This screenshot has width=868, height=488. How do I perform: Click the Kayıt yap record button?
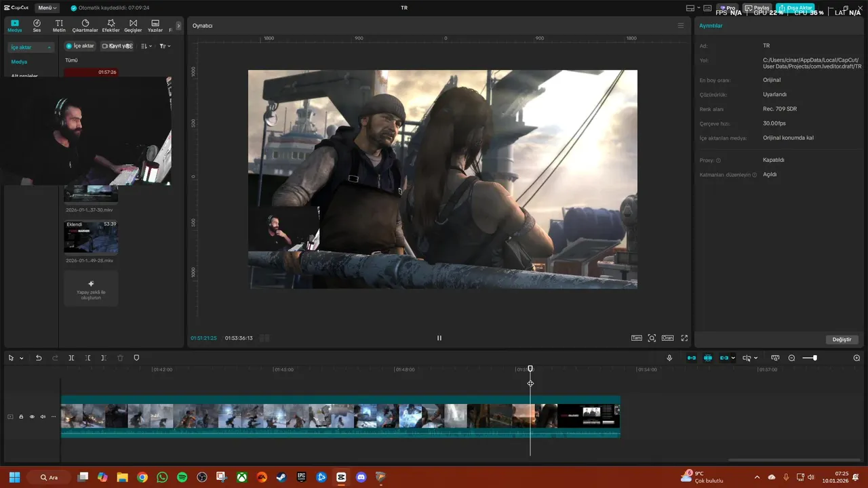click(117, 46)
